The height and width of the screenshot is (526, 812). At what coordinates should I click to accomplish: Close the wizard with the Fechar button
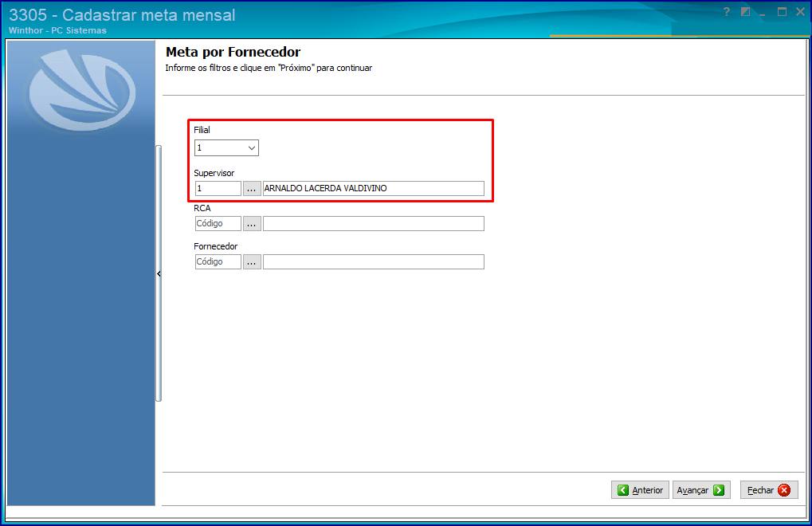pos(769,490)
